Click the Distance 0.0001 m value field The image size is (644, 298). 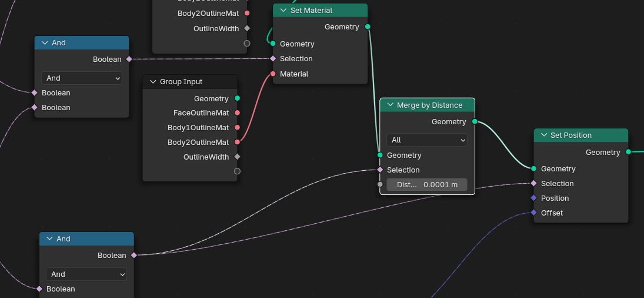[x=426, y=185]
